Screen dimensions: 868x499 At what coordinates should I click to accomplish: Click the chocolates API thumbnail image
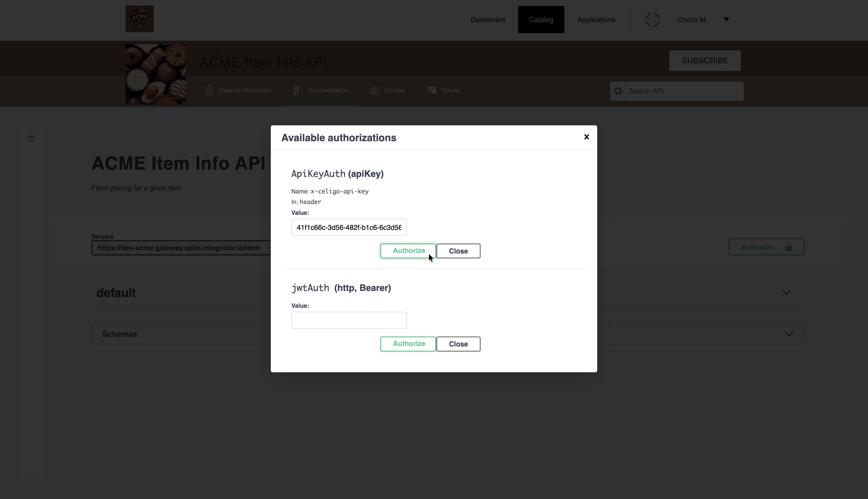click(155, 74)
